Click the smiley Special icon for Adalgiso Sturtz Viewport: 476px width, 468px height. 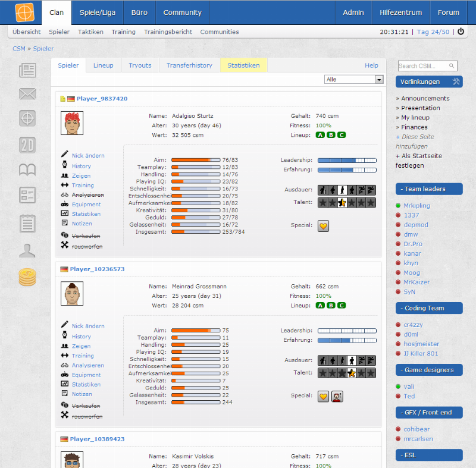click(x=323, y=226)
